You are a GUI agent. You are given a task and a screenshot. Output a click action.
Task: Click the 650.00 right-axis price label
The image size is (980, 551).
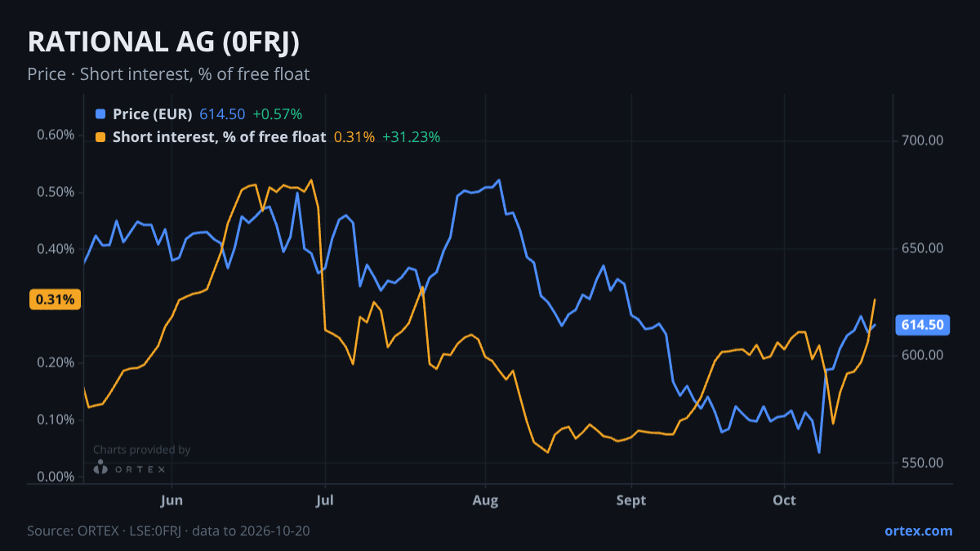923,248
